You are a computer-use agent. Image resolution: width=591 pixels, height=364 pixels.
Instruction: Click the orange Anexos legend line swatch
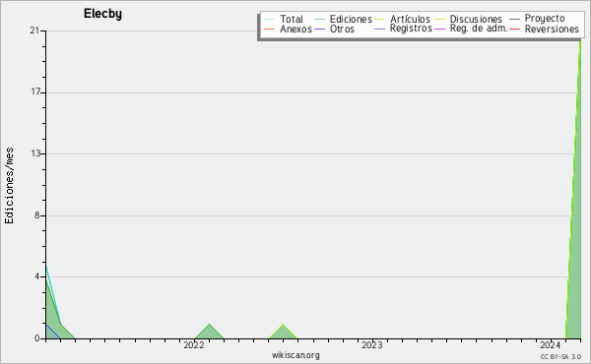(270, 29)
